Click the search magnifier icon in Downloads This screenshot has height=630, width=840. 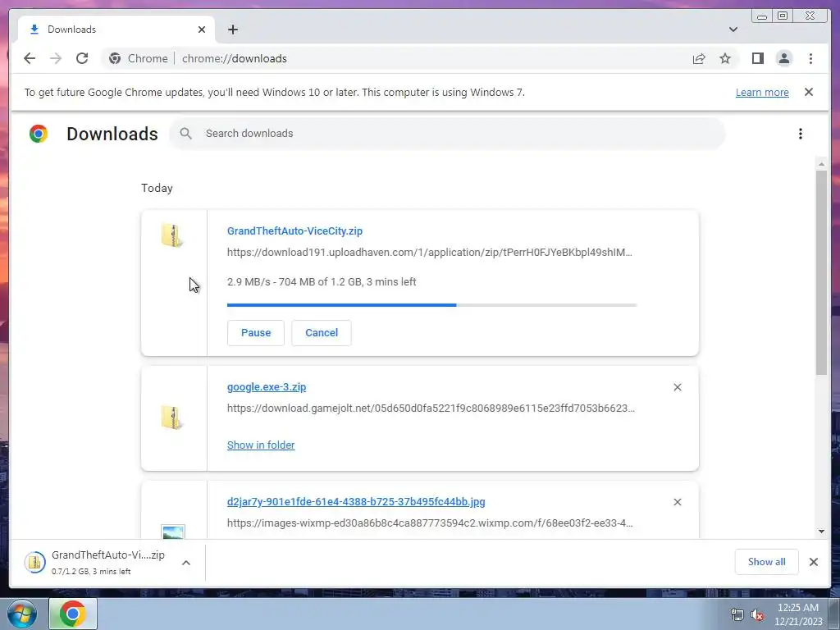point(185,134)
